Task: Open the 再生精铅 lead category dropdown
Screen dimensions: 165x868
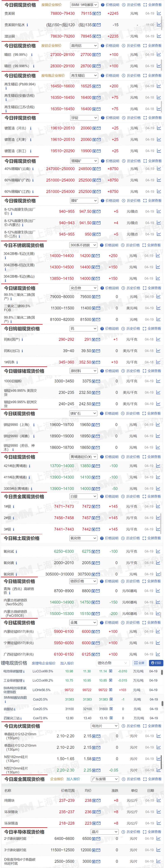Action: (x=84, y=75)
